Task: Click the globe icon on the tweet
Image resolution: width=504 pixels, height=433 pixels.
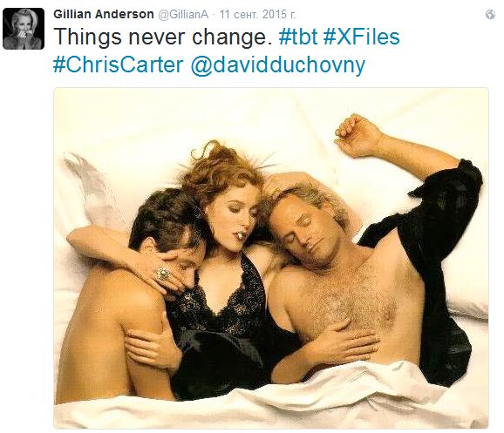Action: 490,15
